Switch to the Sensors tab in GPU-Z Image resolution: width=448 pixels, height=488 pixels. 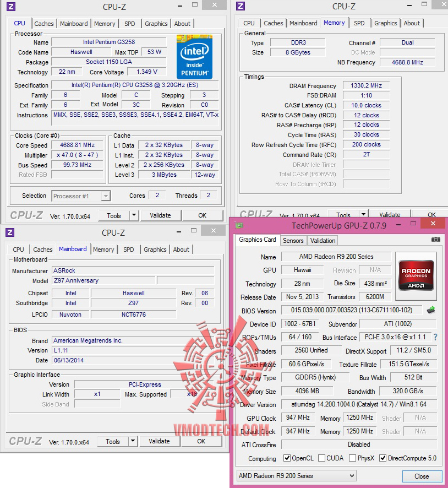[293, 240]
